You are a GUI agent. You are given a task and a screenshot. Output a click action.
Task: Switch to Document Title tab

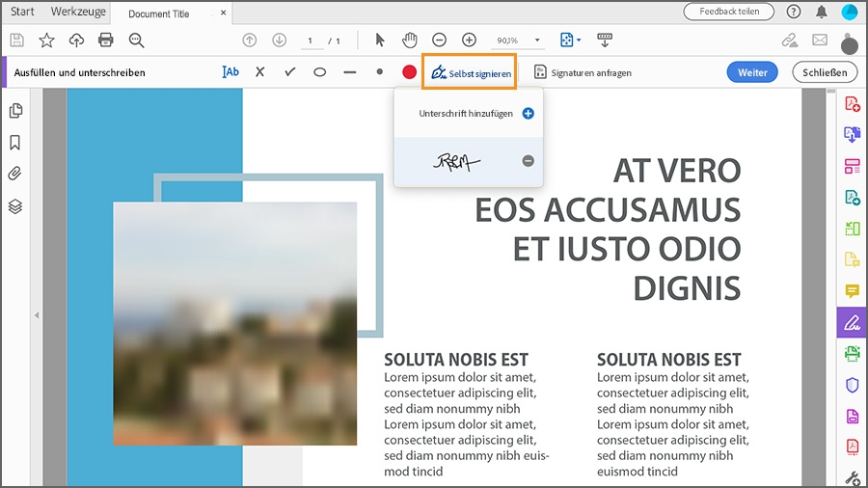tap(159, 14)
